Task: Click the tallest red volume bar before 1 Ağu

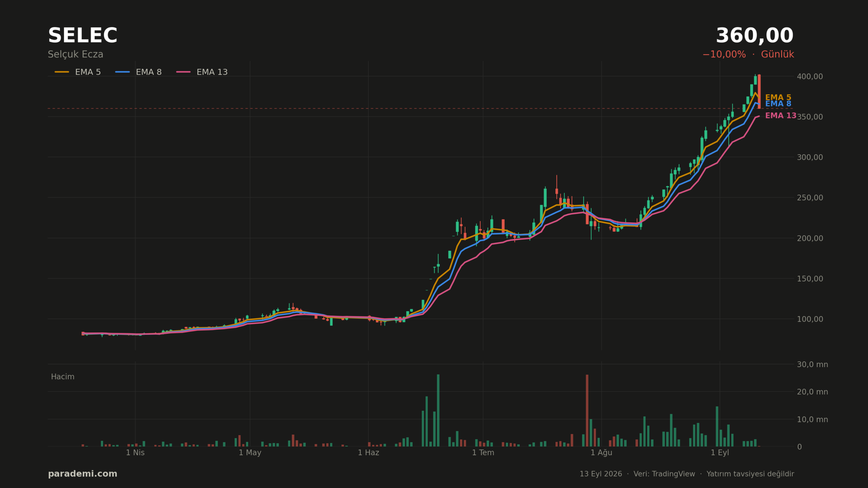Action: click(587, 410)
